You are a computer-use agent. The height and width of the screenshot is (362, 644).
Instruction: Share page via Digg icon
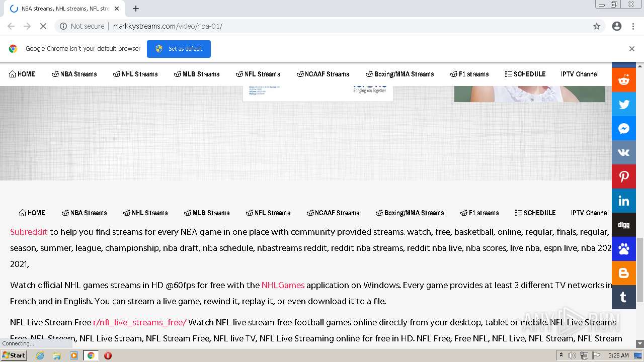pos(624,225)
